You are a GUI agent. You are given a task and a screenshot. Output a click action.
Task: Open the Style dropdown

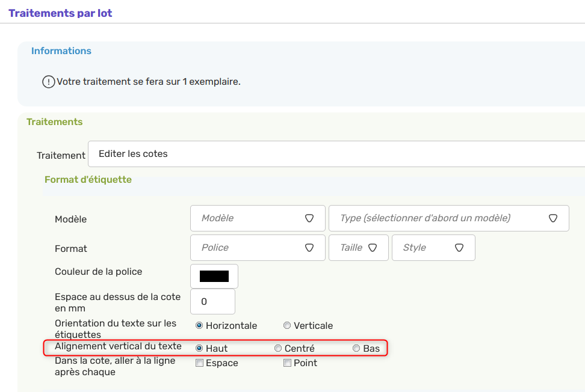click(x=433, y=248)
